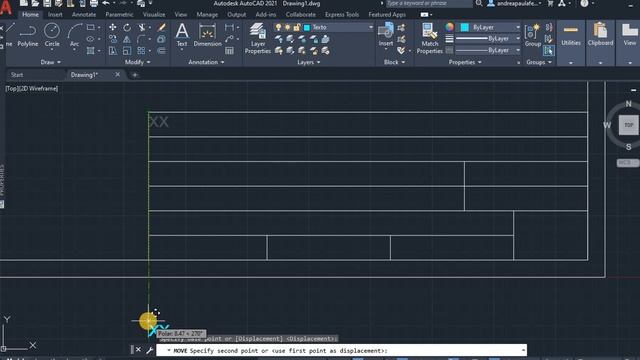
Task: Open the ByLayer object color dropdown
Action: (518, 27)
